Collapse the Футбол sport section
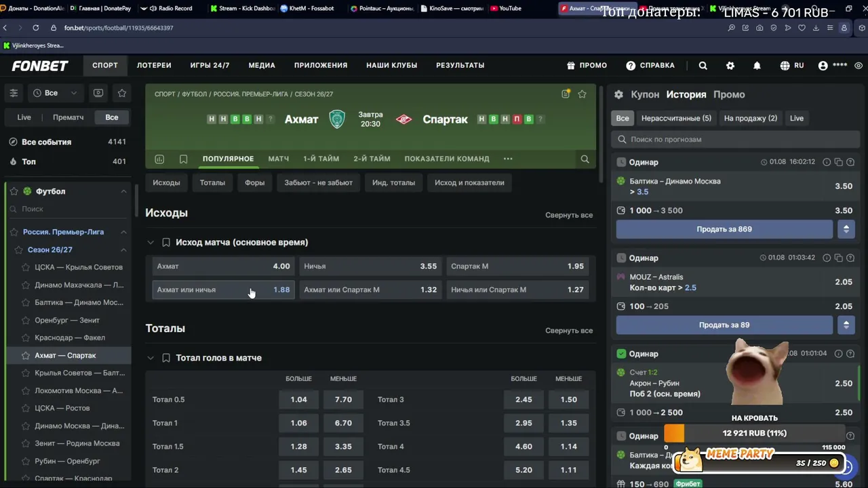The image size is (868, 488). (123, 191)
